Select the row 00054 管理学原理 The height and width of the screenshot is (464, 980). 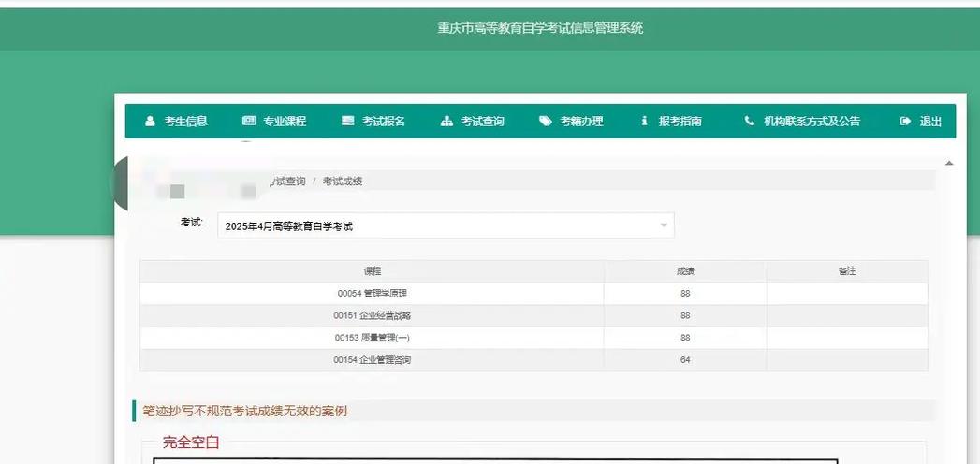[534, 294]
